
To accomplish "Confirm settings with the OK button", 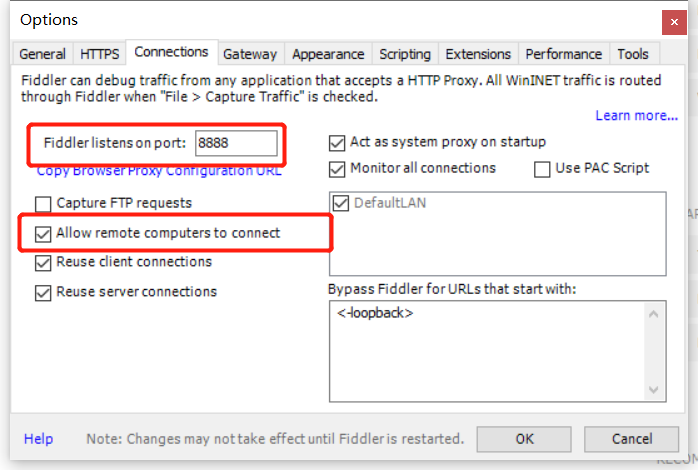I will [x=524, y=439].
